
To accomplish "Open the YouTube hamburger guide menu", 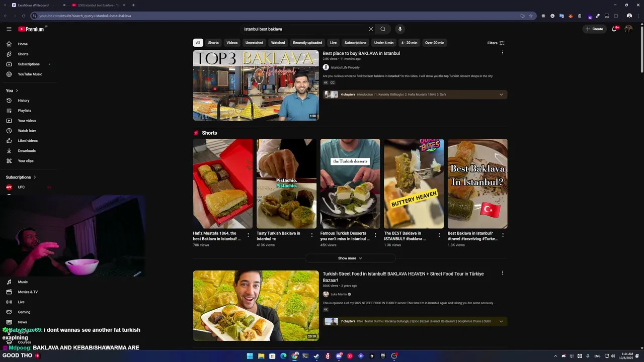I will click(9, 29).
